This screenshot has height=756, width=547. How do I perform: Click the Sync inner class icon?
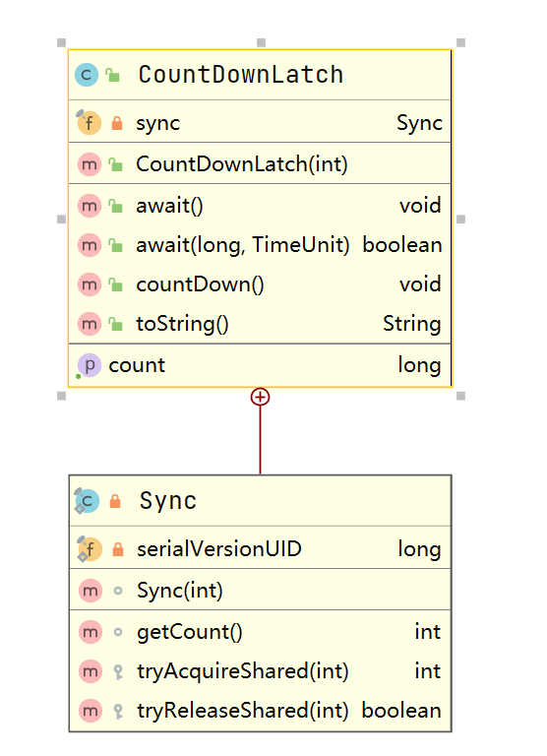87,501
